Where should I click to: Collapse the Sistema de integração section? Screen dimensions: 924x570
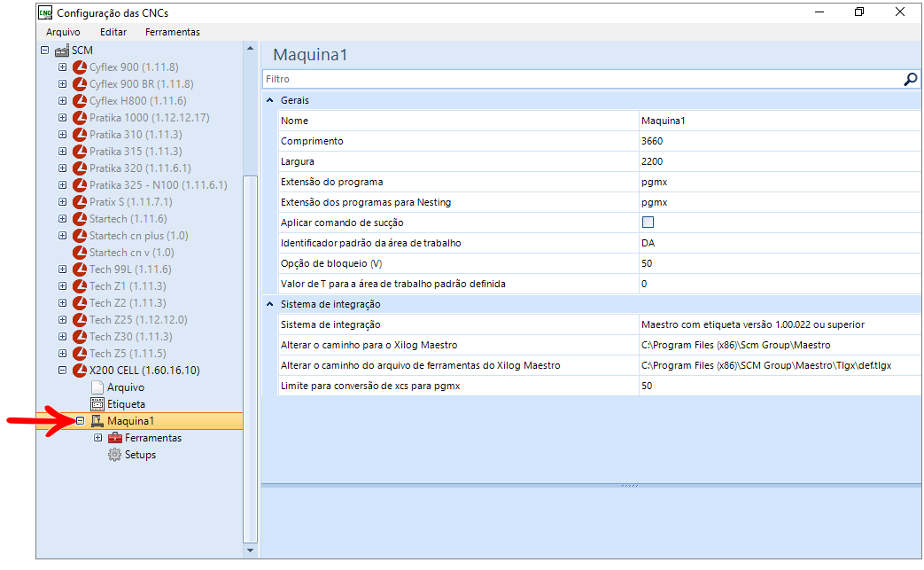tap(270, 304)
